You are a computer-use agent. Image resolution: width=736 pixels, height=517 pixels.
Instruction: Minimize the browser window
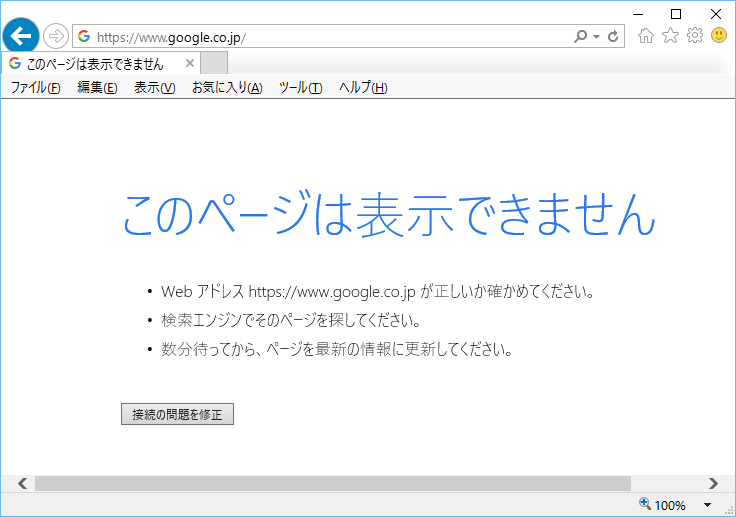click(x=638, y=14)
